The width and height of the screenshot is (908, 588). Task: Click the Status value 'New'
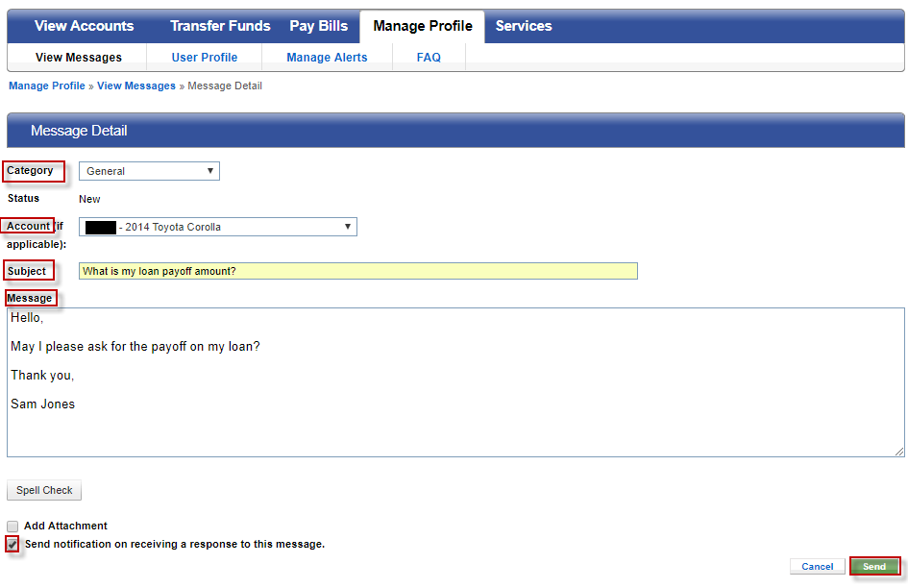pyautogui.click(x=89, y=199)
